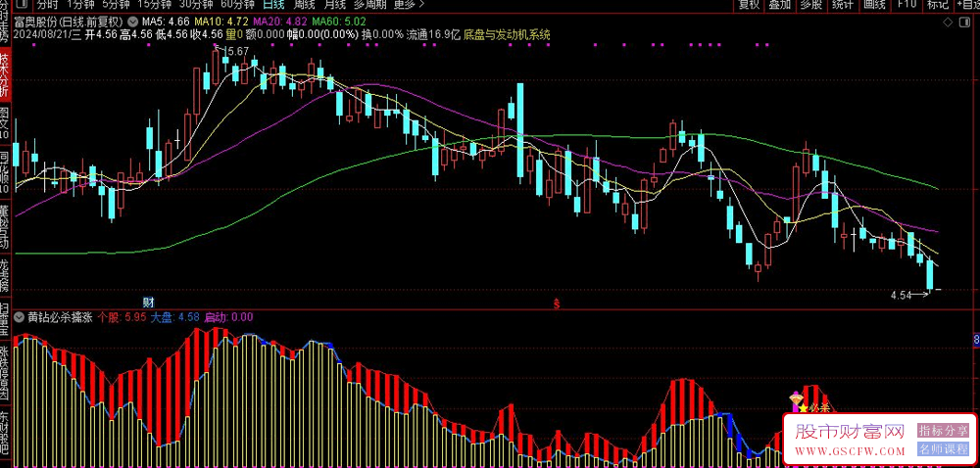Click the panel layout icon left of 分时
The image size is (980, 468).
point(21,5)
